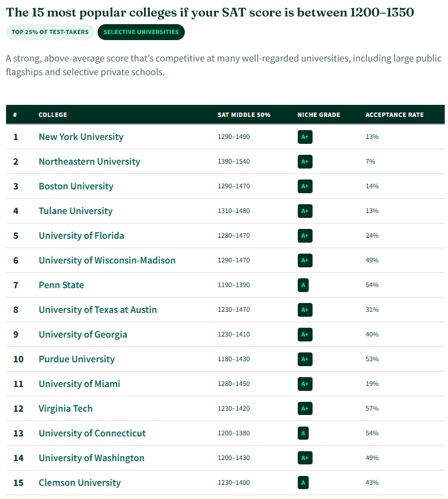The width and height of the screenshot is (448, 499).
Task: Click the A+ grade badge for Purdue University
Action: (305, 360)
